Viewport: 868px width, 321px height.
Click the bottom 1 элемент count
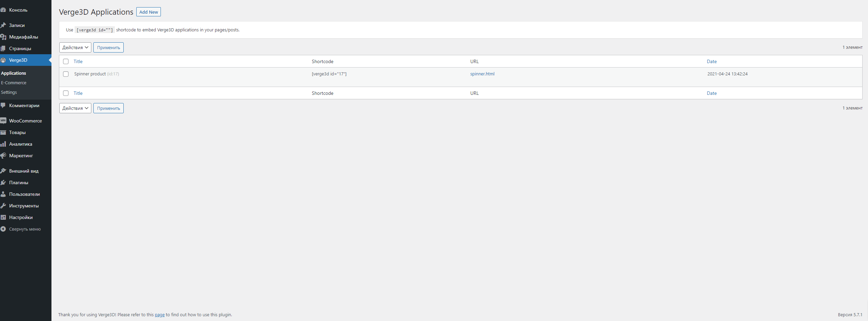point(853,108)
